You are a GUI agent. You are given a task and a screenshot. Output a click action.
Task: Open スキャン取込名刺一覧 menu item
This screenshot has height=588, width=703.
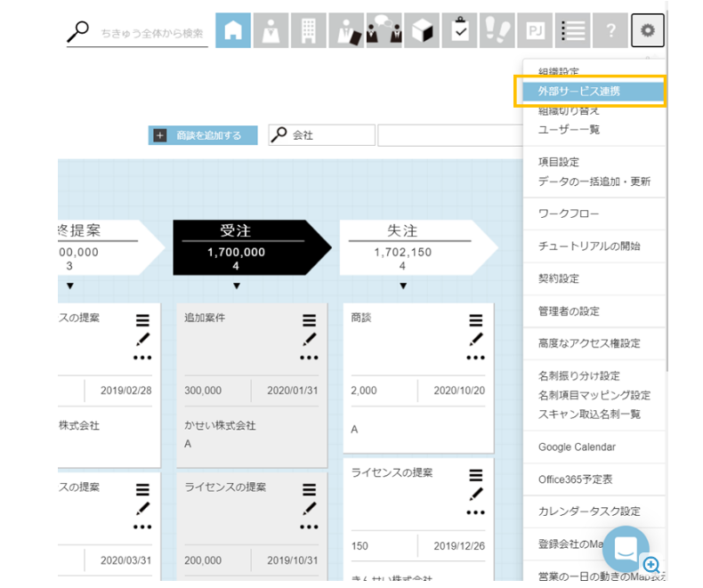(x=589, y=415)
